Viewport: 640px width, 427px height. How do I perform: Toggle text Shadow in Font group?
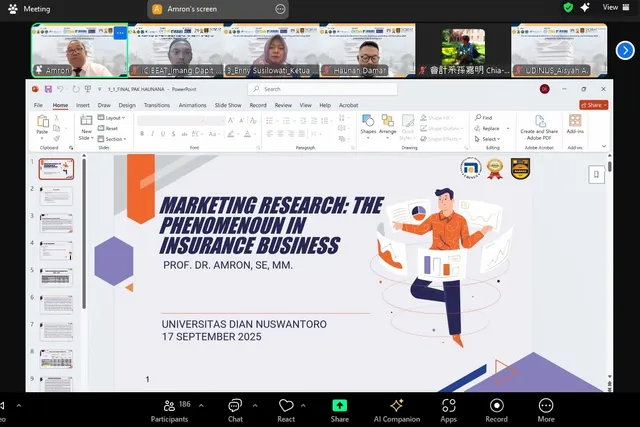coord(173,134)
